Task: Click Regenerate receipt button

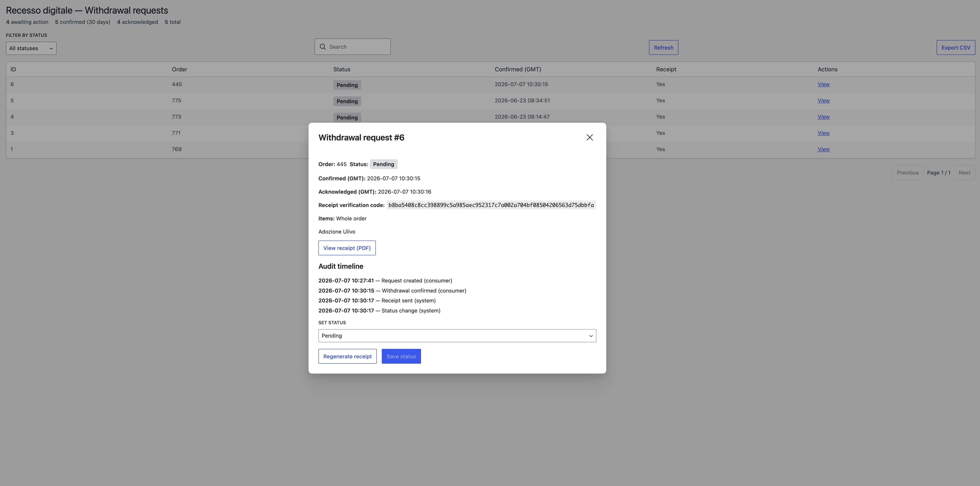Action: pos(347,356)
